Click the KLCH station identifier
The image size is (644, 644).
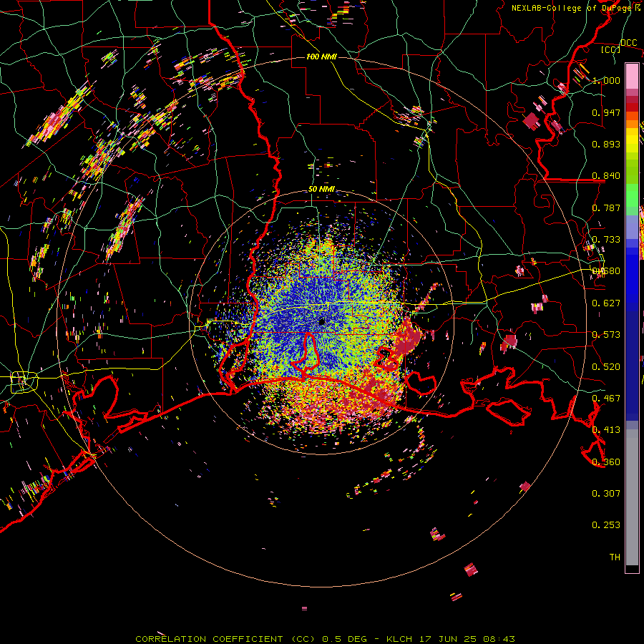pos(399,639)
